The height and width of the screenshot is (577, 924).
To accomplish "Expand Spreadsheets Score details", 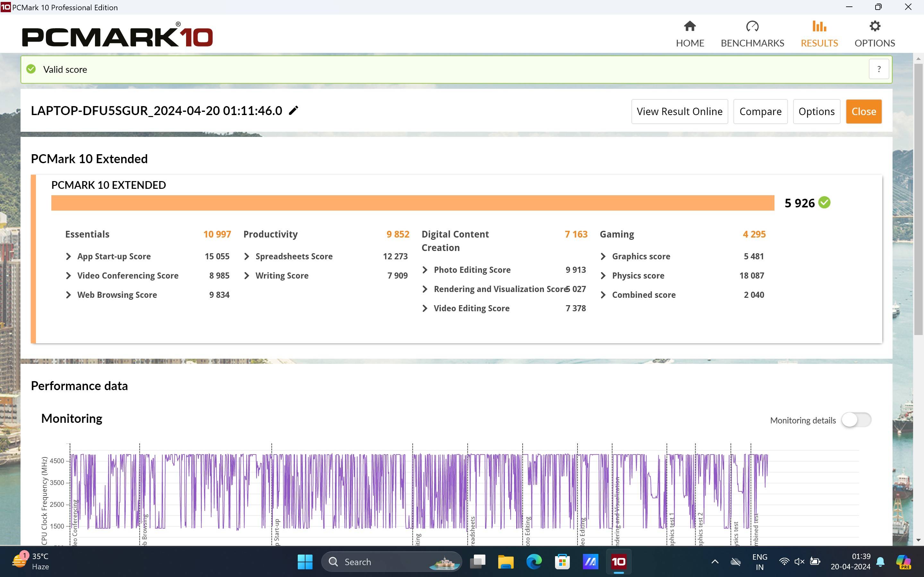I will point(247,256).
